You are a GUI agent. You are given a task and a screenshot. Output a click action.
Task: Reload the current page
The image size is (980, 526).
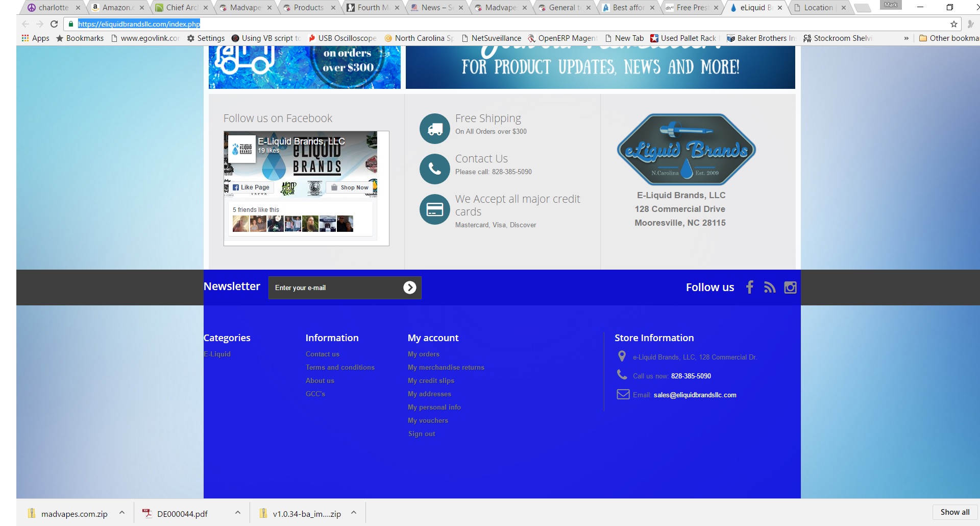[54, 24]
